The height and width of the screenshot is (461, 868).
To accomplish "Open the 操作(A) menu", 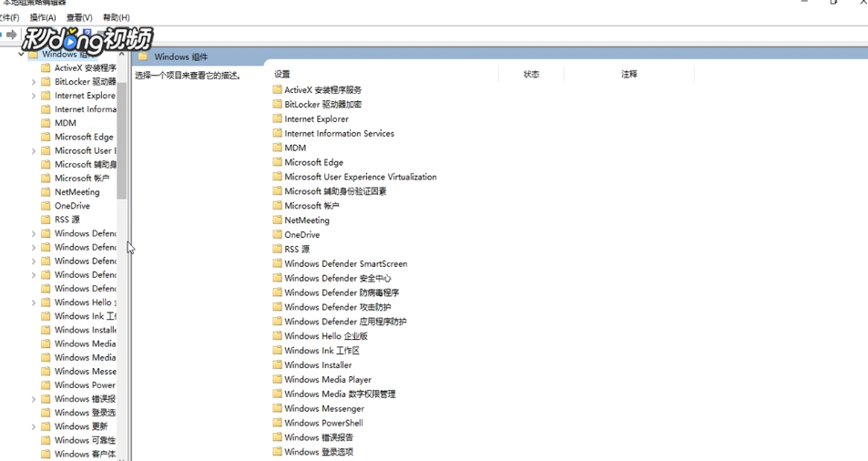I will pos(43,17).
